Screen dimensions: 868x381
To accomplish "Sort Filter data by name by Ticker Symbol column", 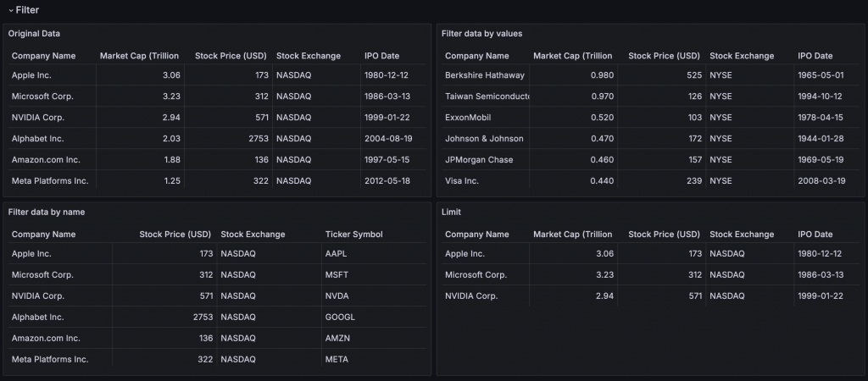I will tap(354, 235).
